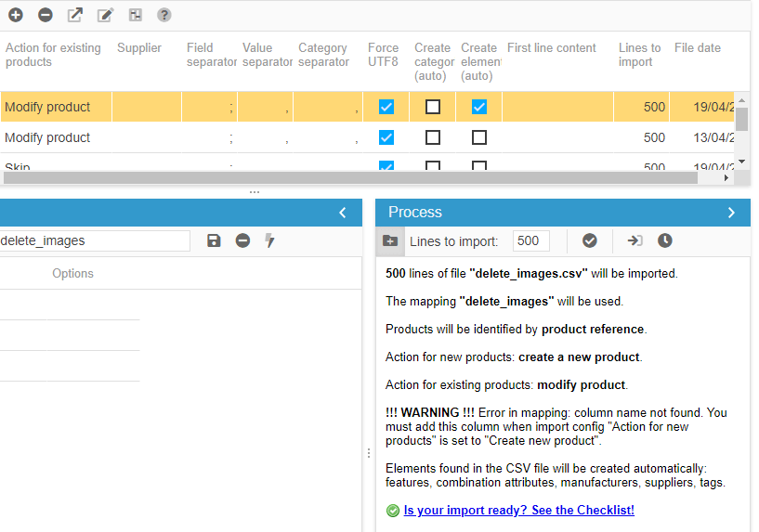
Task: Click the checkmark icon in Process toolbar
Action: tap(590, 240)
